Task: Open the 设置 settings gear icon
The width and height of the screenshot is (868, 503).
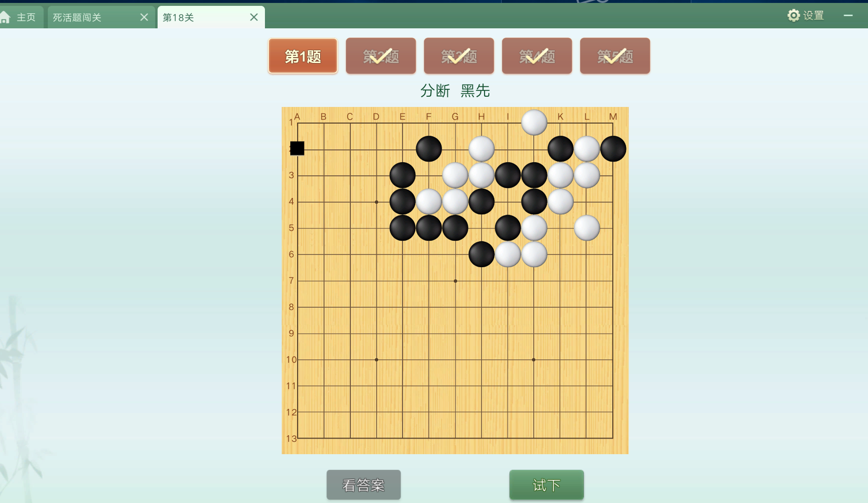Action: [794, 16]
